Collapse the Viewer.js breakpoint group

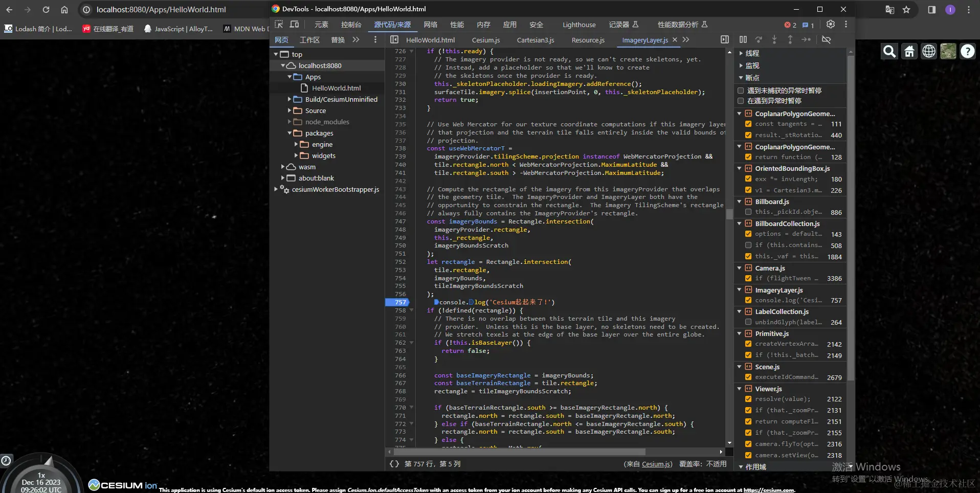click(x=740, y=389)
